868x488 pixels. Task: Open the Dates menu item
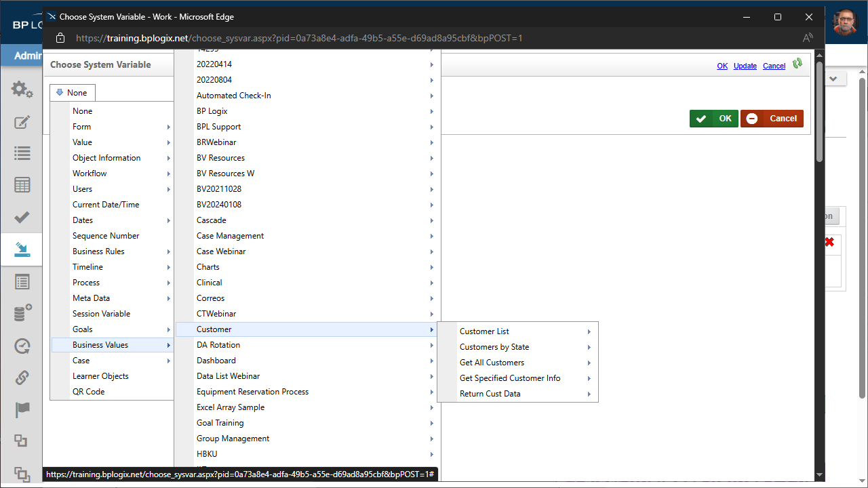pos(113,220)
